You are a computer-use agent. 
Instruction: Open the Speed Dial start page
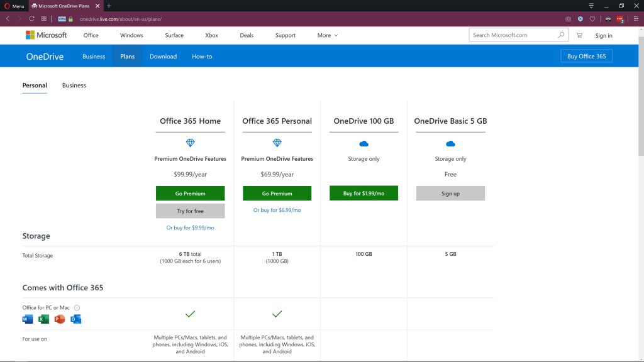44,19
